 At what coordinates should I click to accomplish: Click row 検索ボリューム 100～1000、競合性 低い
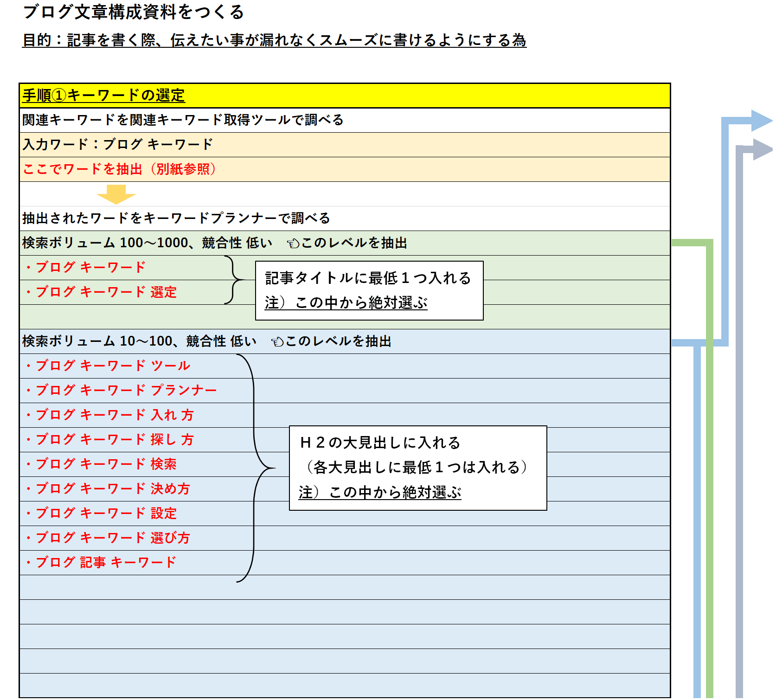click(345, 243)
